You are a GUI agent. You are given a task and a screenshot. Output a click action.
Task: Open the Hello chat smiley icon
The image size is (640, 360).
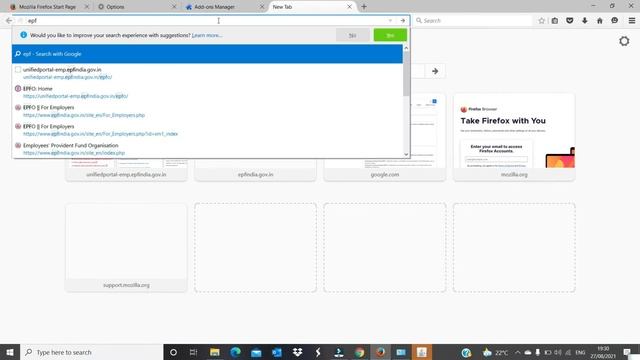point(615,20)
